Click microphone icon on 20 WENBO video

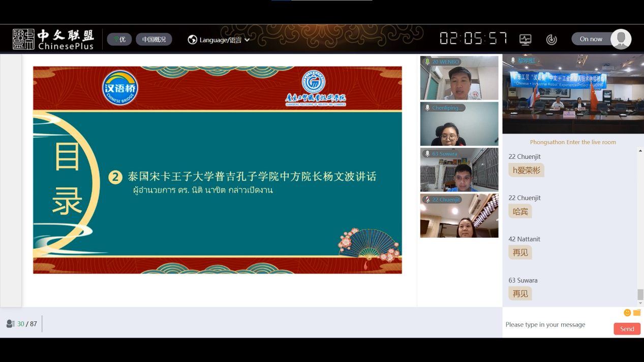tap(427, 62)
